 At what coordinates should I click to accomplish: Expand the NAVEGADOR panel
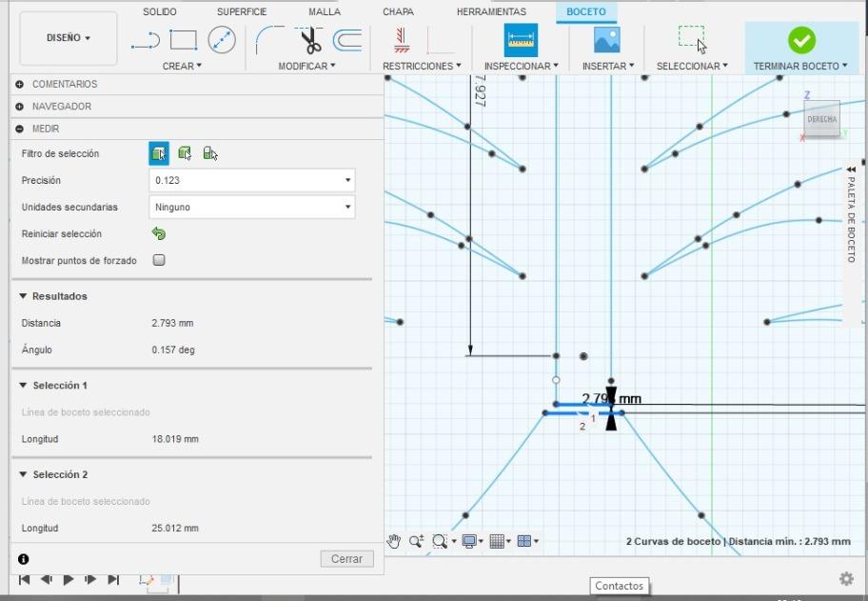[x=20, y=107]
